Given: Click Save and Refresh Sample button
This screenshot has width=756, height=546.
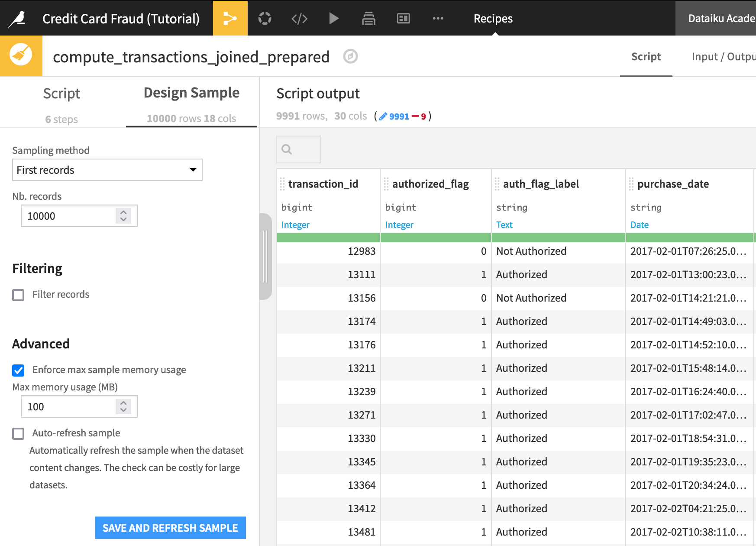Looking at the screenshot, I should point(170,528).
